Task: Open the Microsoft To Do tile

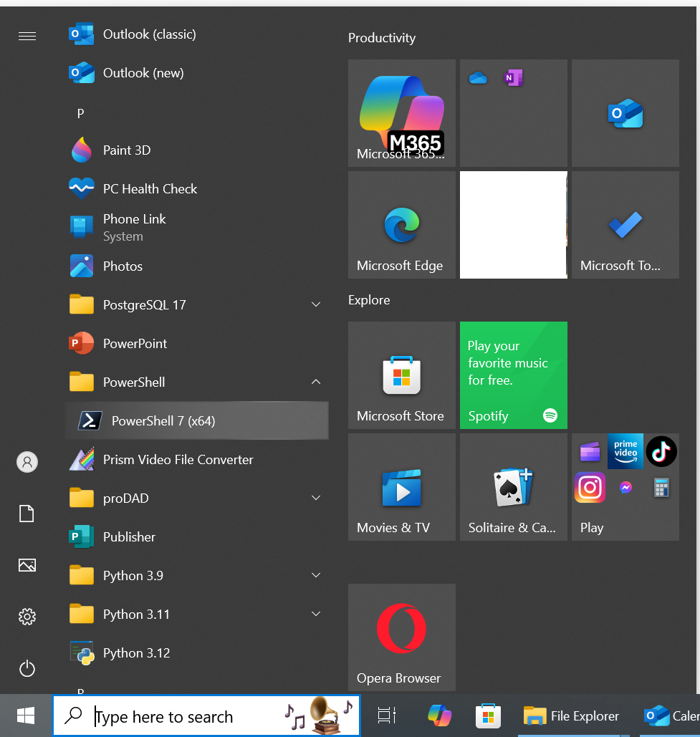Action: pos(625,225)
